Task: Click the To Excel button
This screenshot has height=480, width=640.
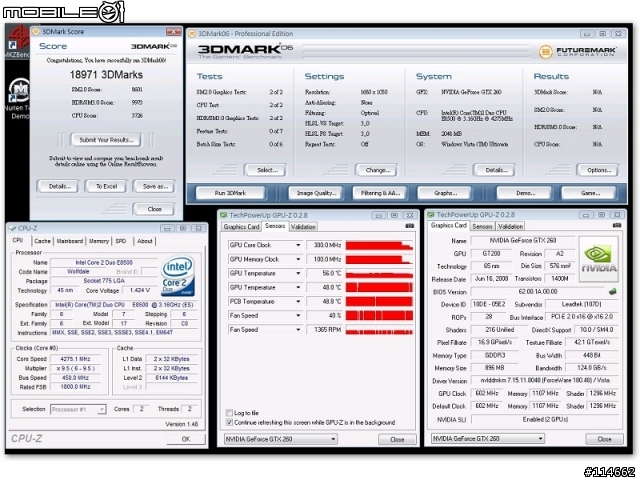Action: pos(107,187)
